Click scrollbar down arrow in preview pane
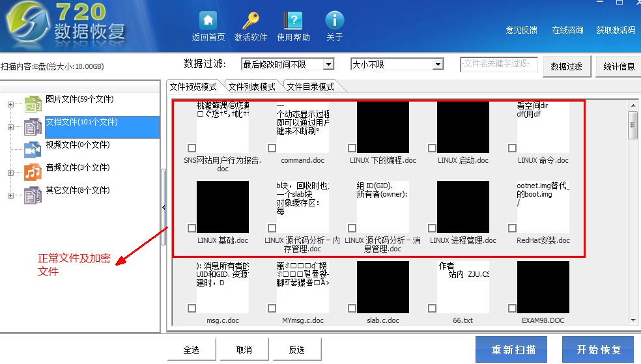641x364 pixels. click(x=633, y=320)
